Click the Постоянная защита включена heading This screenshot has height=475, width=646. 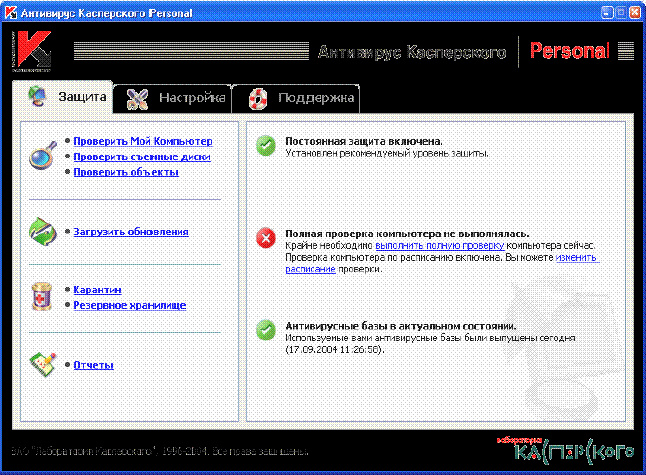tap(364, 141)
